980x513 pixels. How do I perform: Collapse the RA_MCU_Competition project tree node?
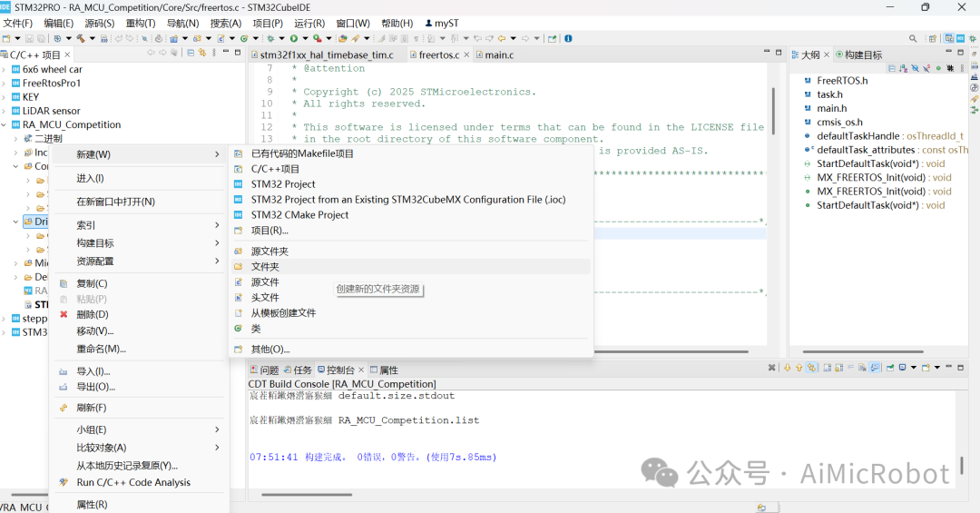(x=4, y=124)
